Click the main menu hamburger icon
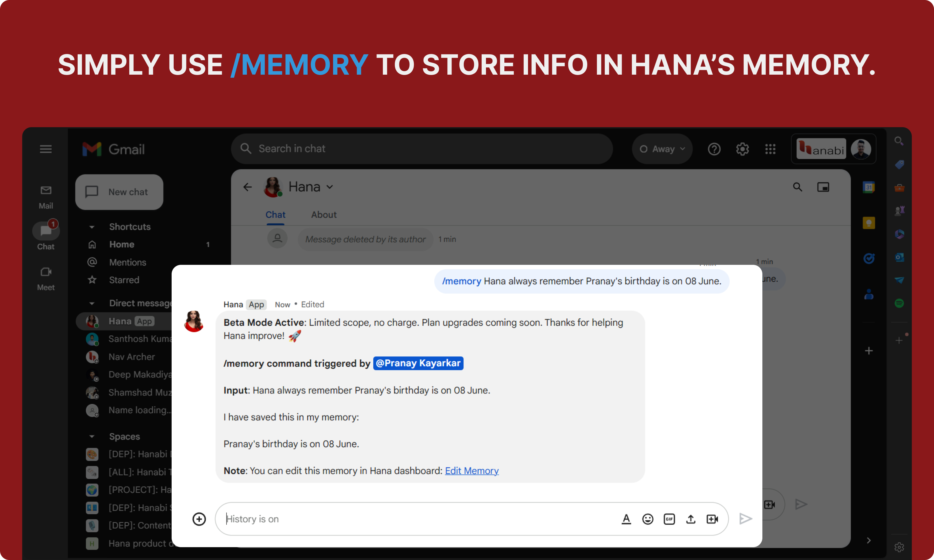 pos(46,149)
